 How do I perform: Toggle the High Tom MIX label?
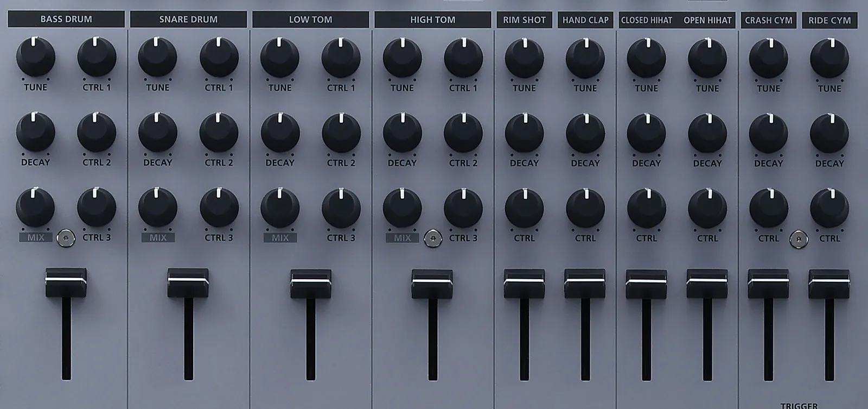click(402, 238)
